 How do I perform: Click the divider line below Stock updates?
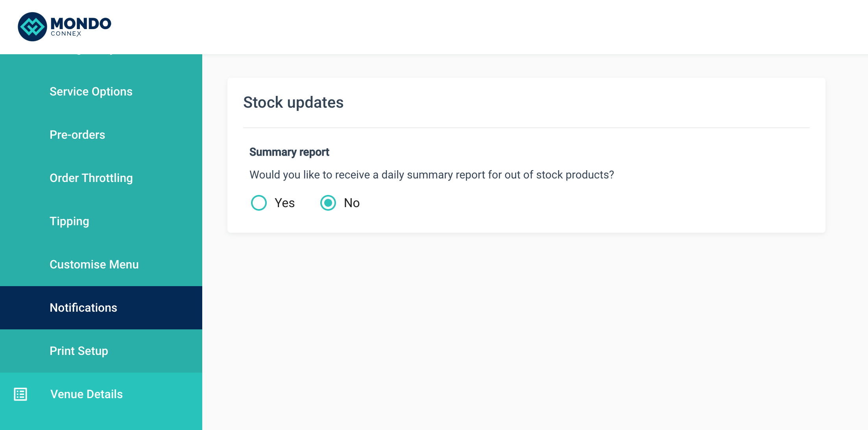tap(526, 128)
